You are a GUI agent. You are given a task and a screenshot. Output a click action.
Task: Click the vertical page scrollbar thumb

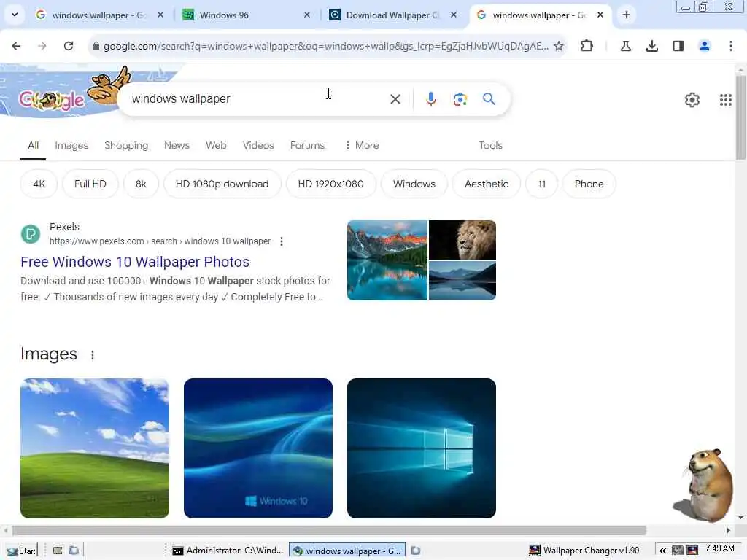pos(740,117)
